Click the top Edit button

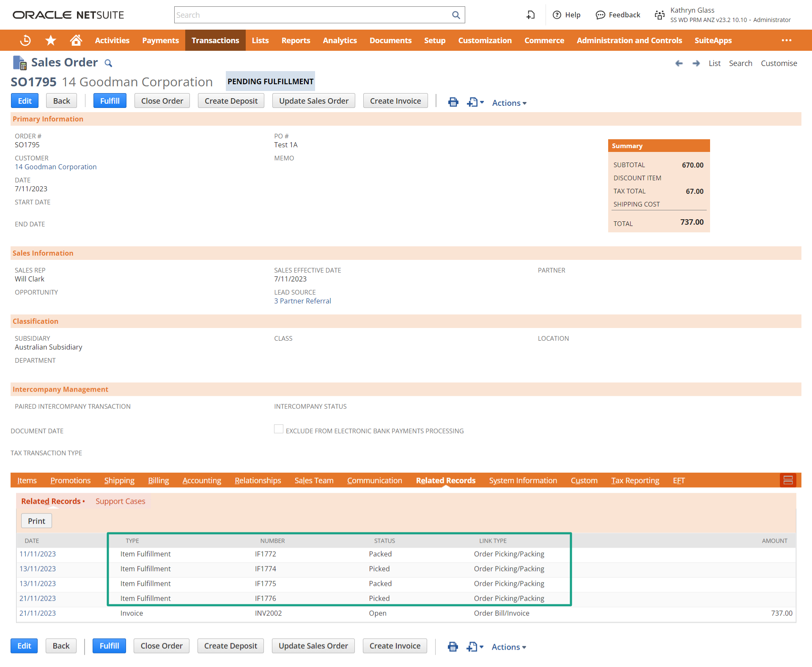(25, 101)
